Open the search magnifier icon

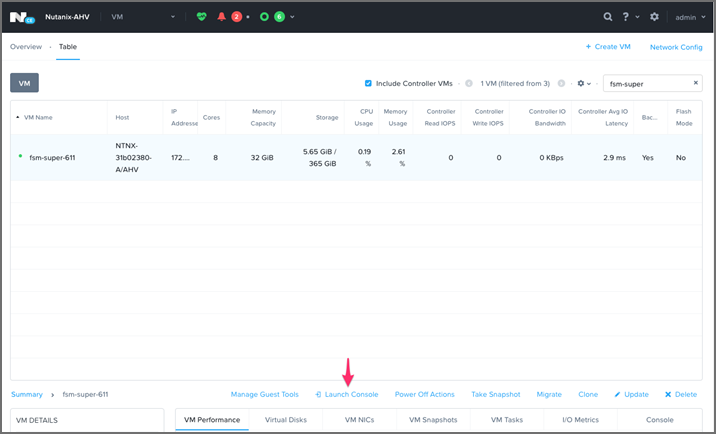pyautogui.click(x=608, y=17)
